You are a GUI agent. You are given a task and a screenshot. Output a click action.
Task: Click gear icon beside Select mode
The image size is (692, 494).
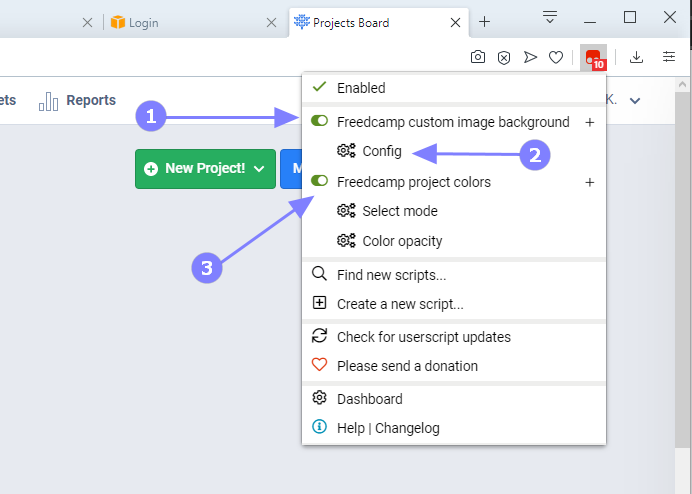346,211
